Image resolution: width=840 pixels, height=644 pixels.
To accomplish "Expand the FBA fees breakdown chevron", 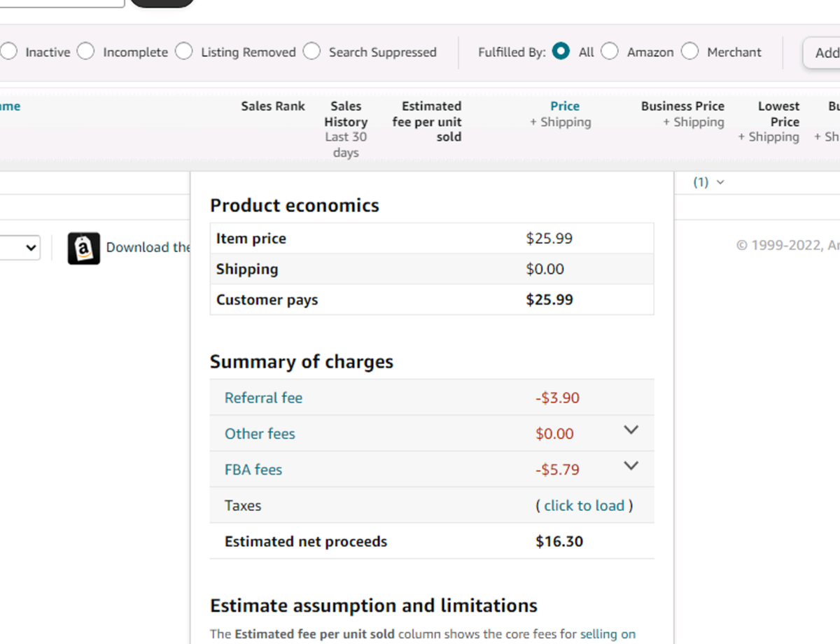I will pyautogui.click(x=631, y=466).
